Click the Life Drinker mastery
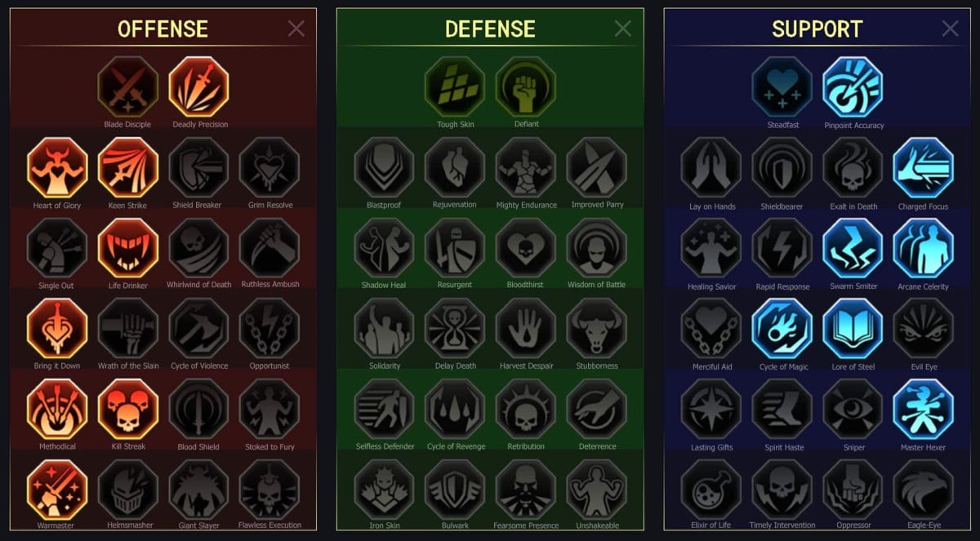 [x=128, y=247]
